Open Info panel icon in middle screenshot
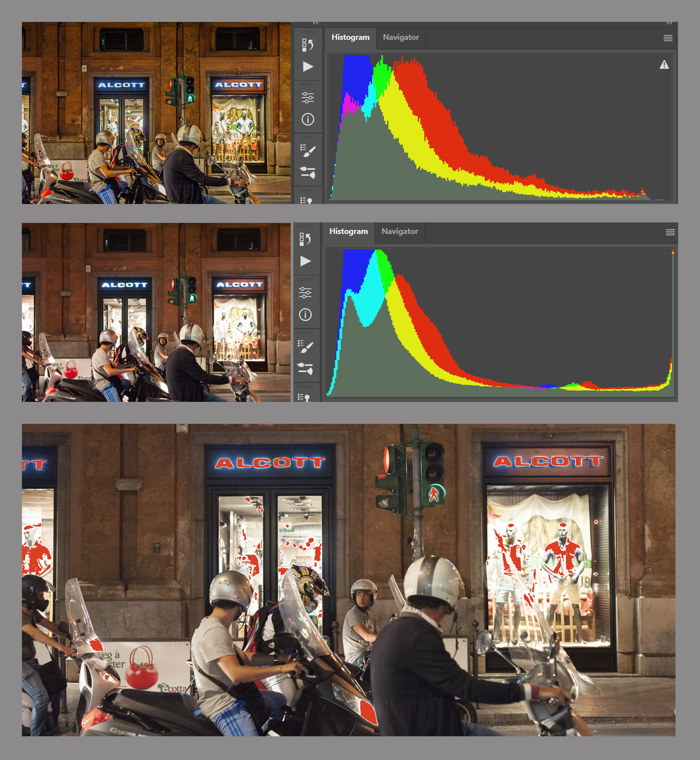 tap(306, 314)
